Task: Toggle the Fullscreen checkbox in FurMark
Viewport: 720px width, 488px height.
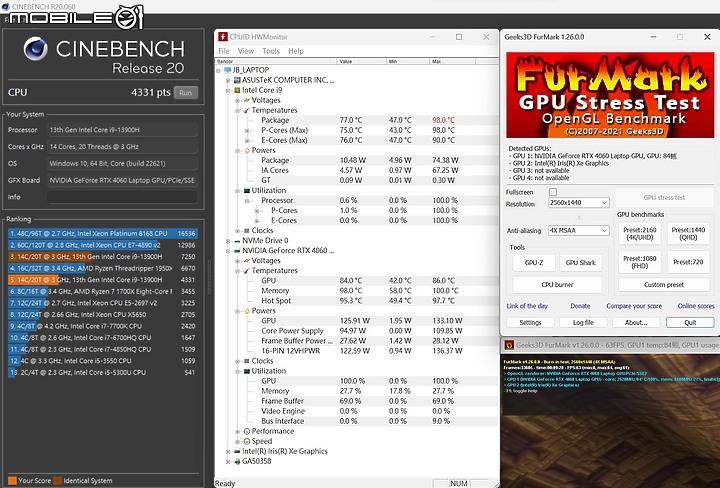Action: tap(553, 192)
